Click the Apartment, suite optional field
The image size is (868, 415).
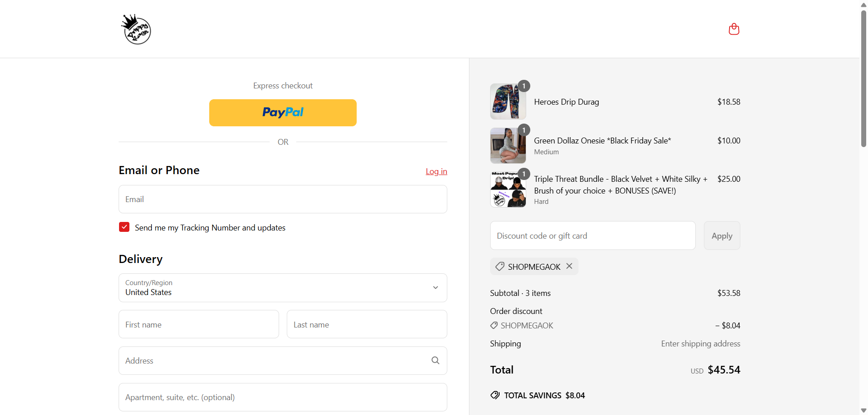coord(282,397)
